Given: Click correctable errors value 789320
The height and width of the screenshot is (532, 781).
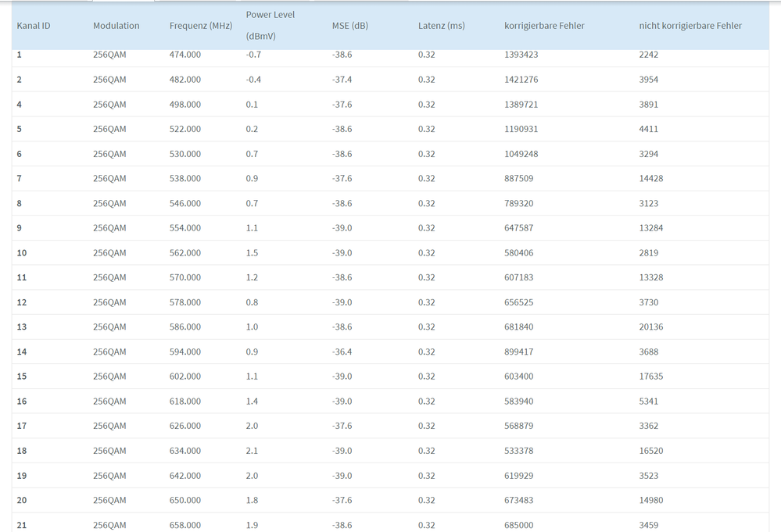Looking at the screenshot, I should pyautogui.click(x=518, y=203).
